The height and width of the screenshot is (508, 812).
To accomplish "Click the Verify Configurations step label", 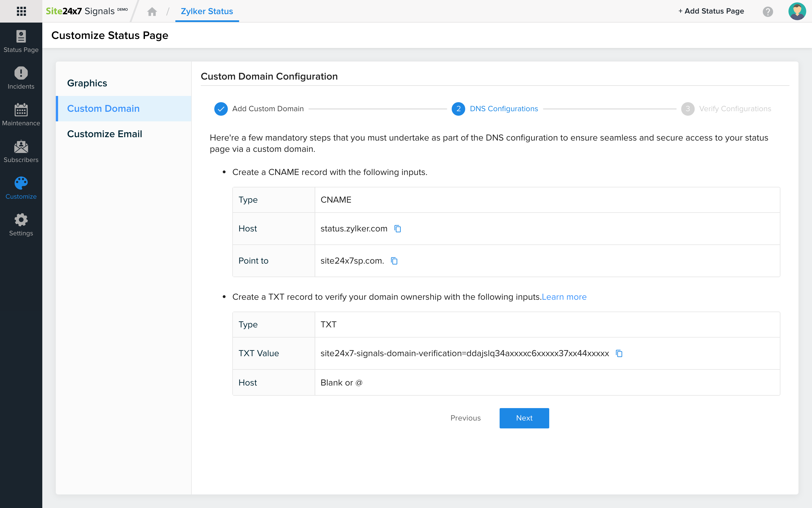I will pyautogui.click(x=735, y=109).
